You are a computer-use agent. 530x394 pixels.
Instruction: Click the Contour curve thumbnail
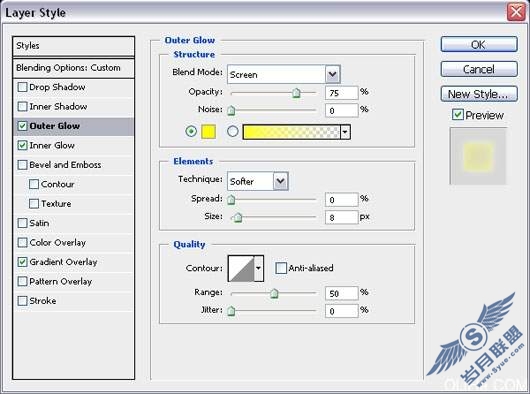coord(241,268)
